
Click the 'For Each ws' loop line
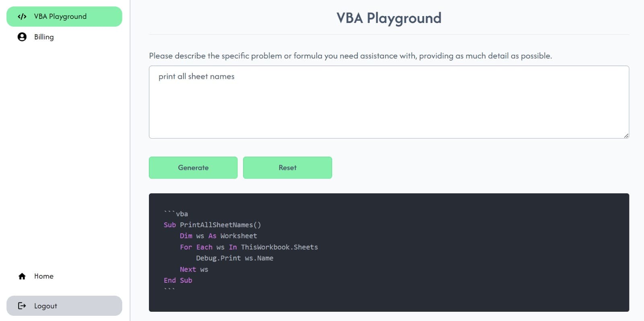pyautogui.click(x=249, y=247)
